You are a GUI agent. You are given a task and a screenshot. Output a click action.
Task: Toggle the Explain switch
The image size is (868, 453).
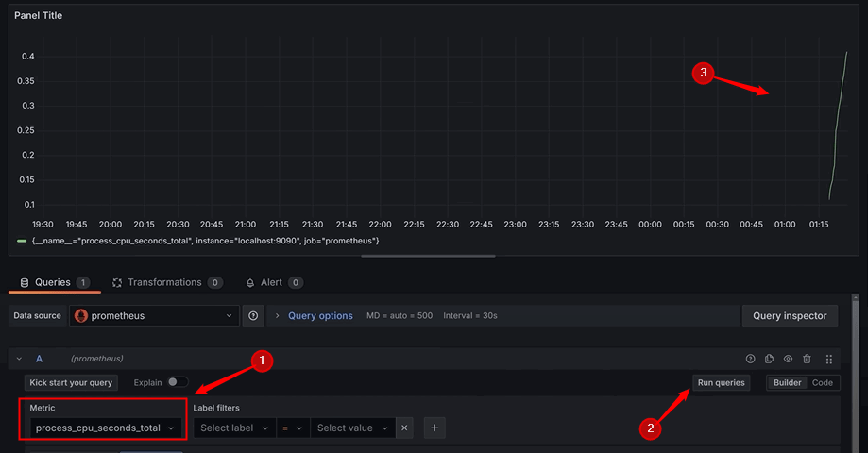point(177,382)
